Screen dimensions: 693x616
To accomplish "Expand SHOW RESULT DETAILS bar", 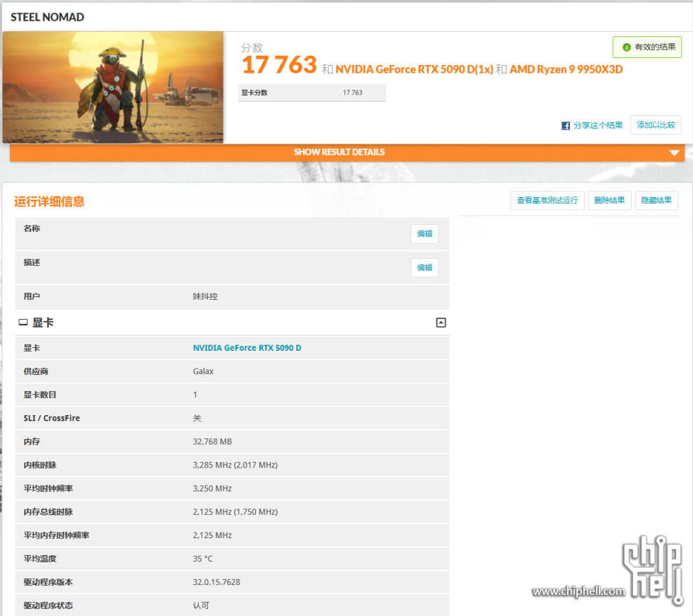I will pyautogui.click(x=347, y=153).
